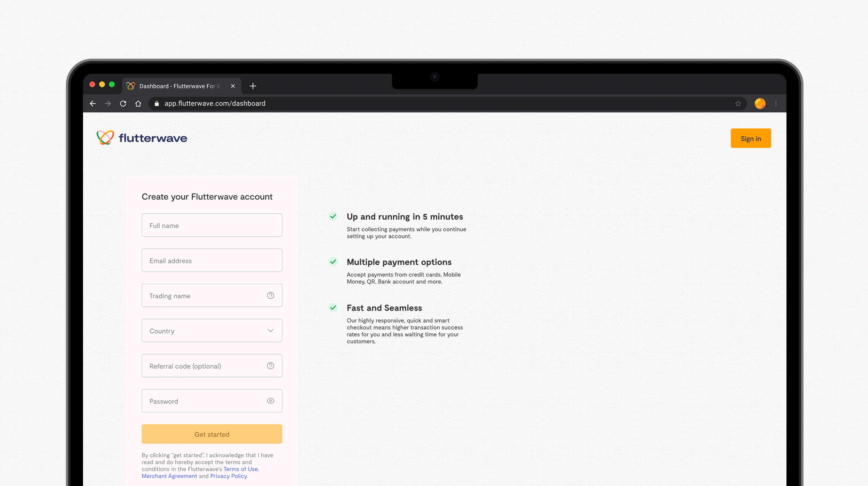The width and height of the screenshot is (868, 486).
Task: Click the Trading name help icon
Action: [270, 296]
